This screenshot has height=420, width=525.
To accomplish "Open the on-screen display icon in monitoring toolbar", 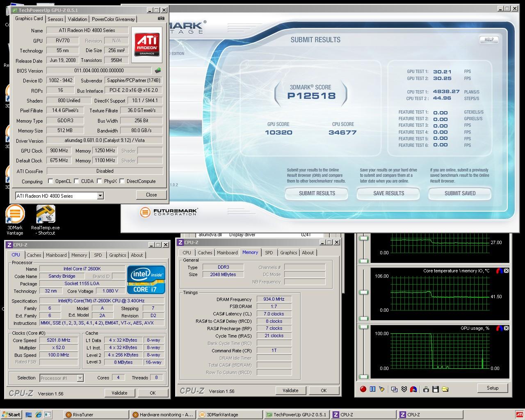I will pos(394,389).
